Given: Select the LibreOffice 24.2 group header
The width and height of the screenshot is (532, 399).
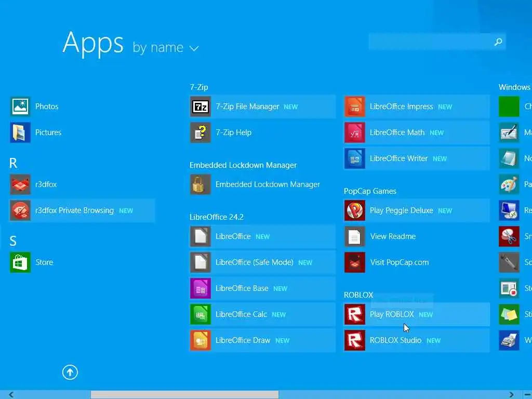Looking at the screenshot, I should click(217, 217).
